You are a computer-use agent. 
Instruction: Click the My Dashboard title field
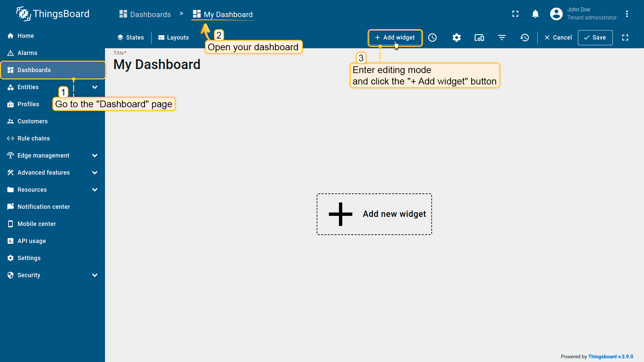(157, 64)
